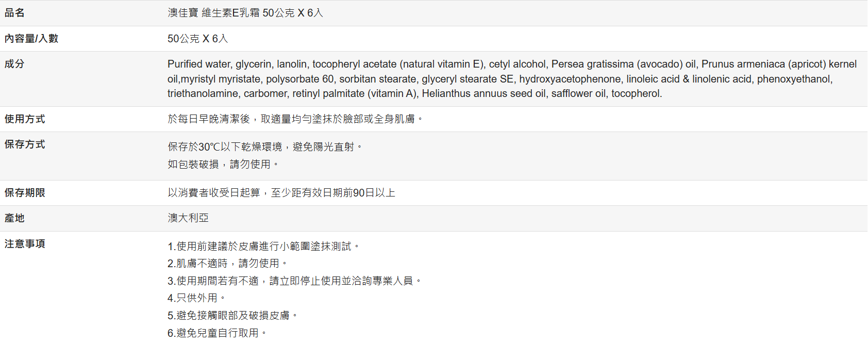Click note 3 about 停止使用並洽詢專業人員
This screenshot has height=343, width=868.
[294, 281]
